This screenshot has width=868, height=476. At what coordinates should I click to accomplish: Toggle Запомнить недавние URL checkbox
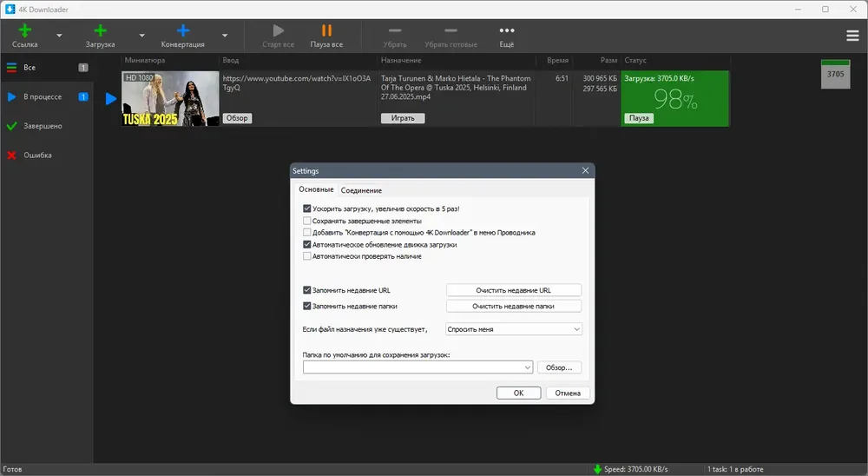pyautogui.click(x=306, y=290)
